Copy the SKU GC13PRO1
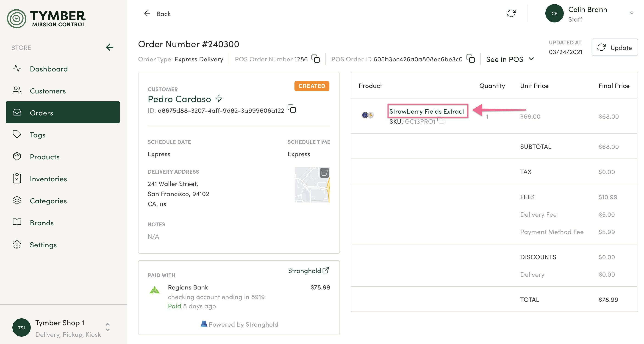644x344 pixels. [x=441, y=120]
